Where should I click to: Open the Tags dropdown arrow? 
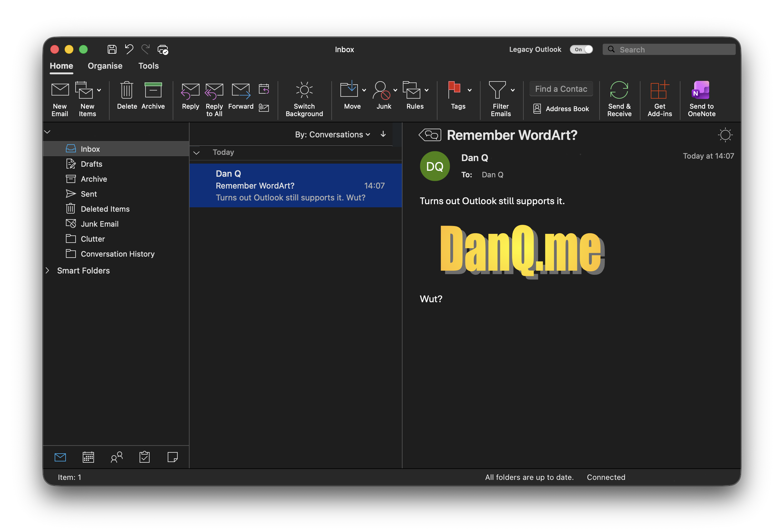(x=470, y=90)
